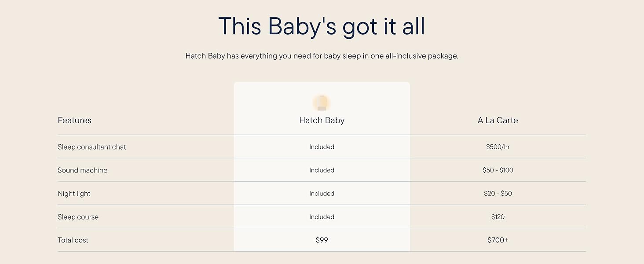Click the Sound machine feature label
Screen dimensions: 644x264
coord(82,170)
